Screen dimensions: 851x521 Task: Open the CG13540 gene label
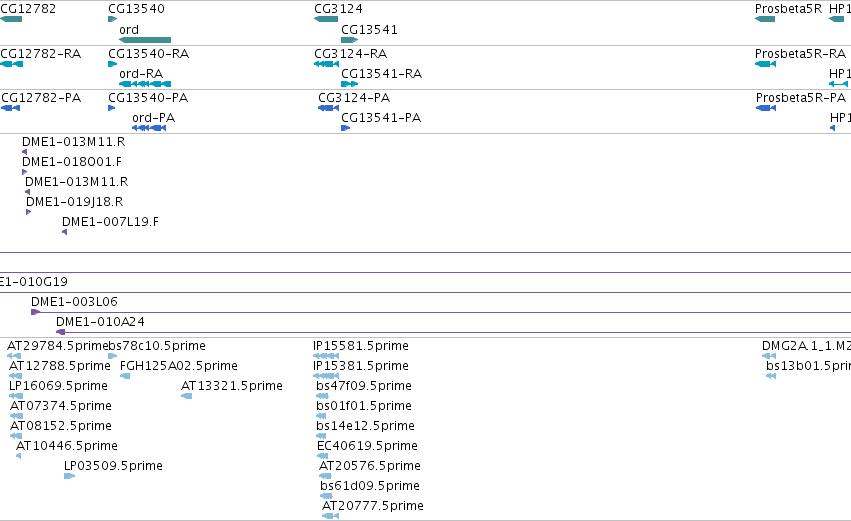tap(136, 9)
